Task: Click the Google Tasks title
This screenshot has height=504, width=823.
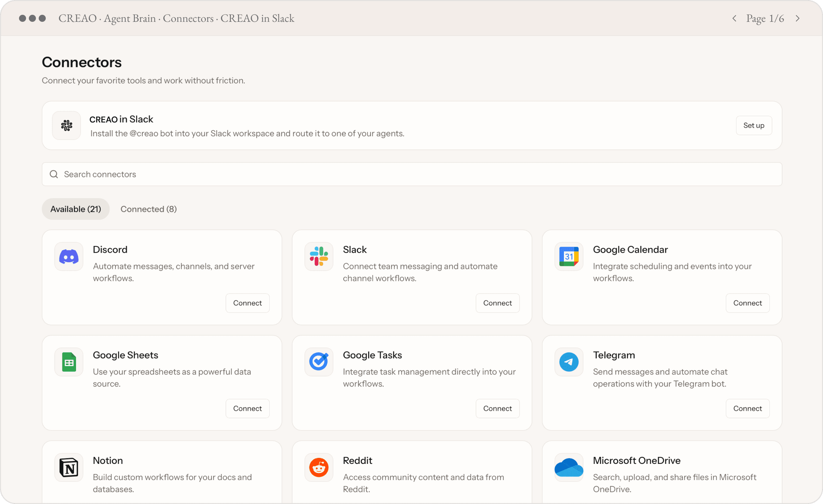Action: click(372, 355)
